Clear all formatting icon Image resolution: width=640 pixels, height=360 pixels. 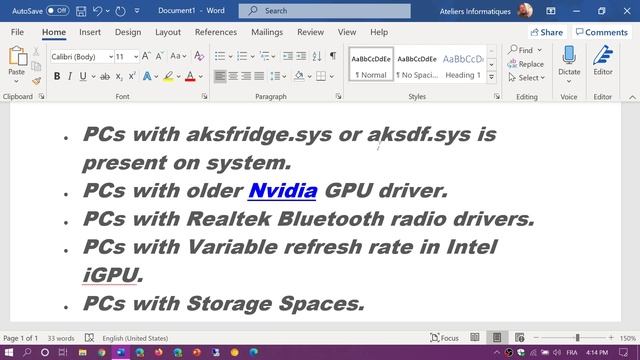point(199,56)
